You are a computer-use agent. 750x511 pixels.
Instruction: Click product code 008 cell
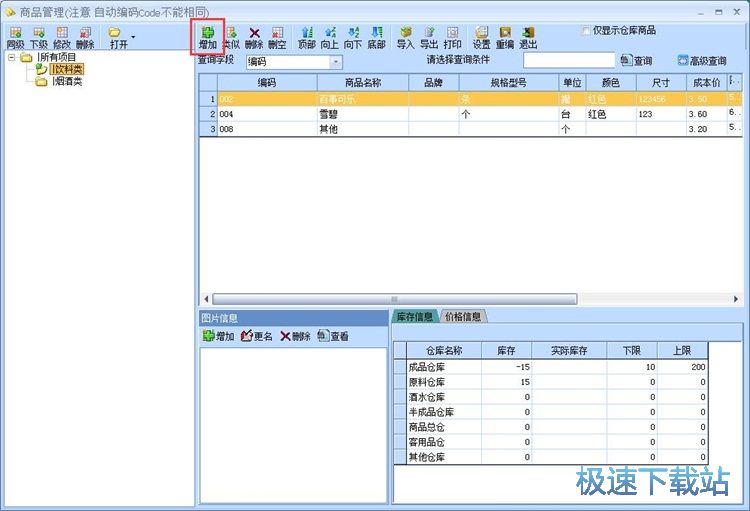click(267, 129)
